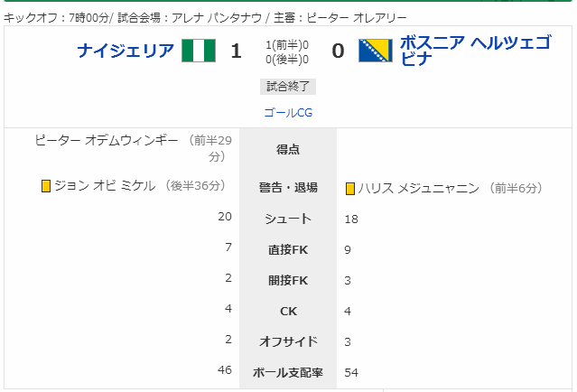This screenshot has width=577, height=392.
Task: Open the ボスニア ヘルツェゴビナ team link
Action: pos(476,51)
